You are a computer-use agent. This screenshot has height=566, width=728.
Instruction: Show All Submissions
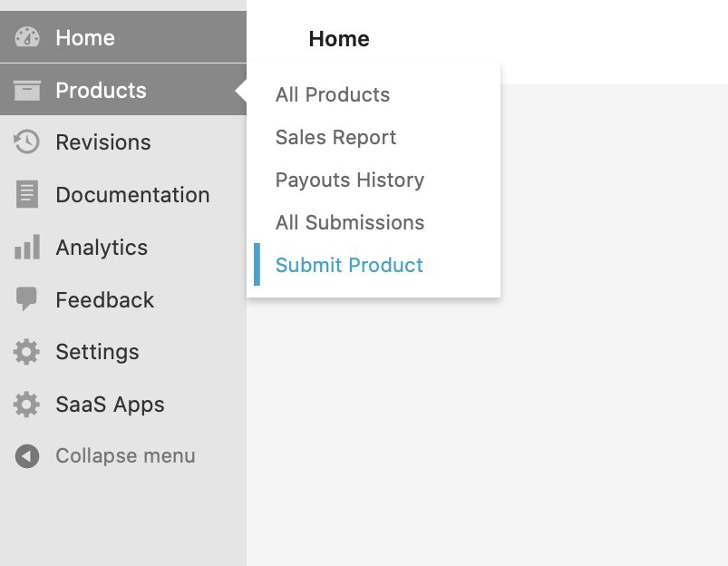(350, 222)
